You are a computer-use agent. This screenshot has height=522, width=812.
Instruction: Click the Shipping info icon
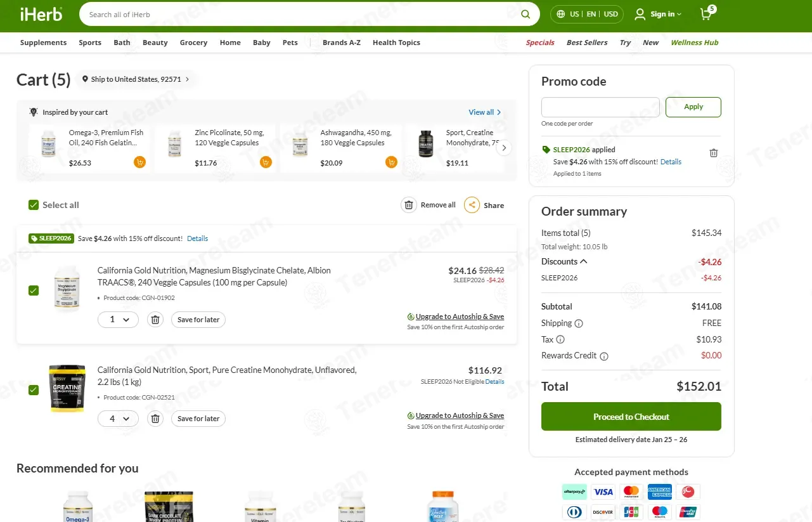point(578,323)
